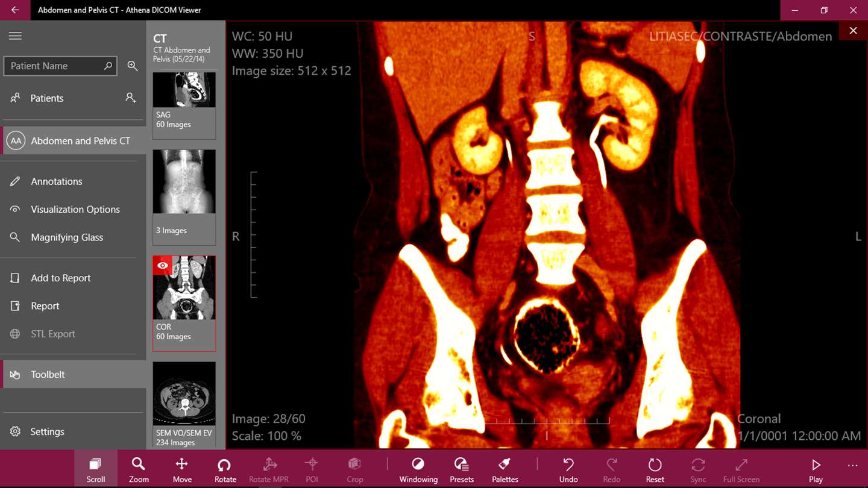The width and height of the screenshot is (868, 488).
Task: Toggle the Toolbelt panel
Action: tap(73, 374)
